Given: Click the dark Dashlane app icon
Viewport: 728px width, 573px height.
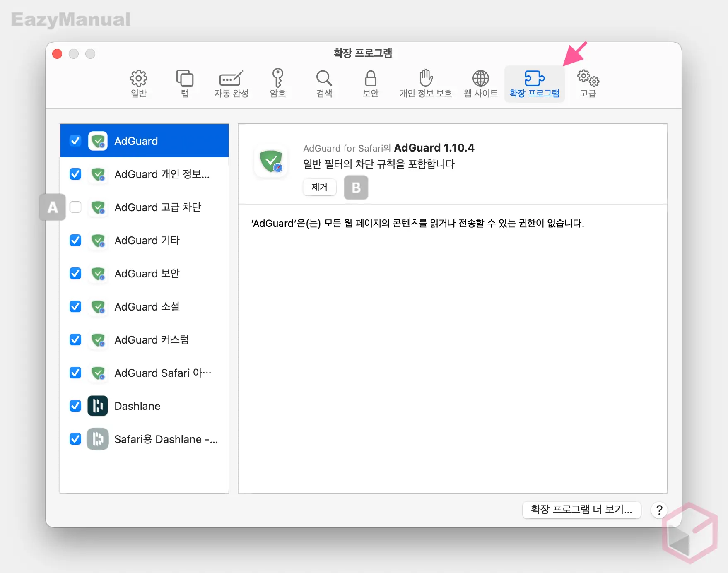Looking at the screenshot, I should point(98,406).
